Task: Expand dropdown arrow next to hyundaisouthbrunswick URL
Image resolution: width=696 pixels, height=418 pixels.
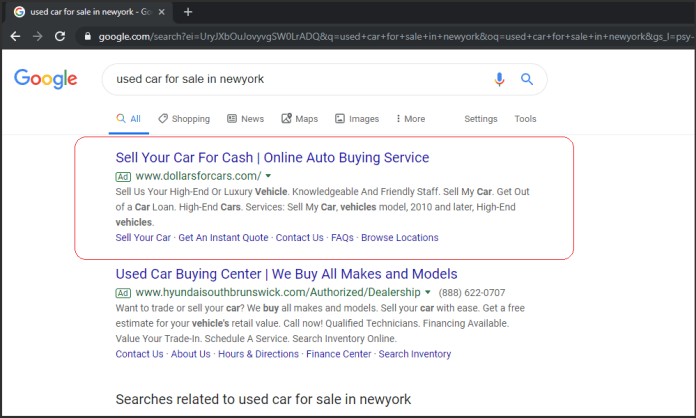Action: [x=428, y=292]
